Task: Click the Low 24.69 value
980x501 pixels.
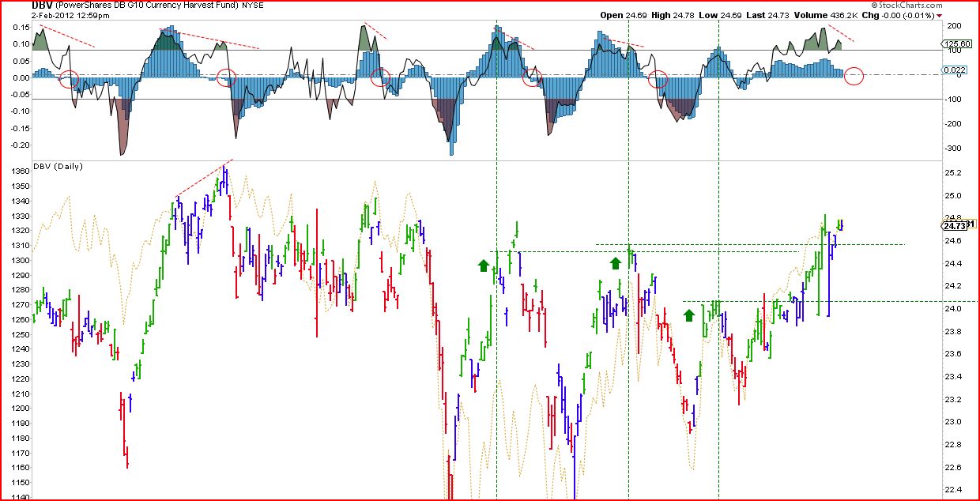Action: [721, 15]
